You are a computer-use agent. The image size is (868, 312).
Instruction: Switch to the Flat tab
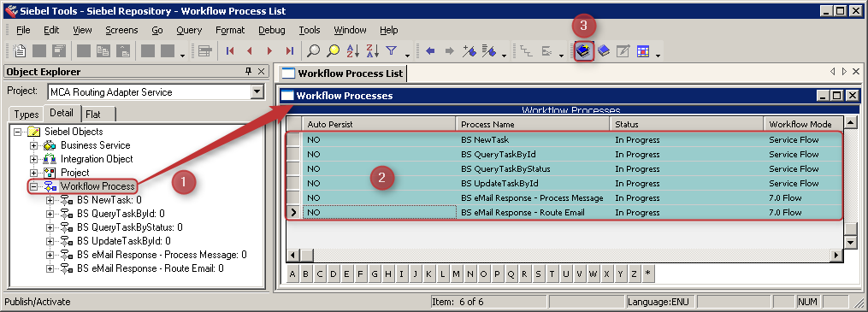coord(93,114)
